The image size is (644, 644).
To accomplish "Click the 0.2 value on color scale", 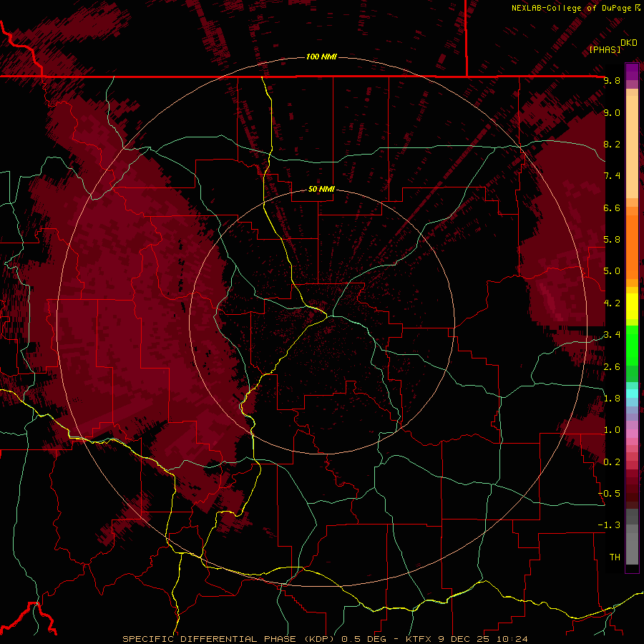I will coord(612,462).
